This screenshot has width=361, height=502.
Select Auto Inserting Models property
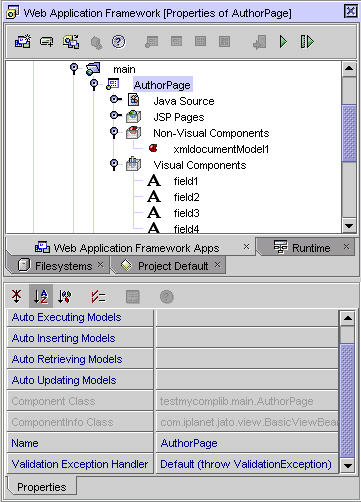click(x=80, y=339)
